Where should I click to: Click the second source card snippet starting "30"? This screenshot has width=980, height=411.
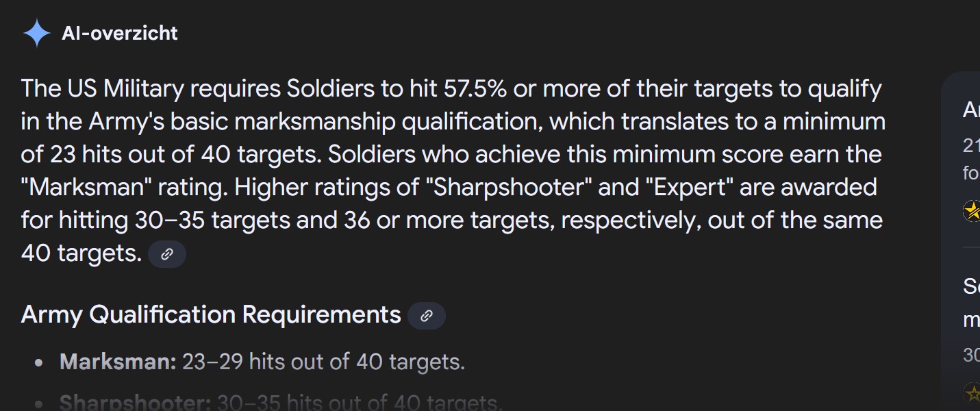pyautogui.click(x=971, y=354)
